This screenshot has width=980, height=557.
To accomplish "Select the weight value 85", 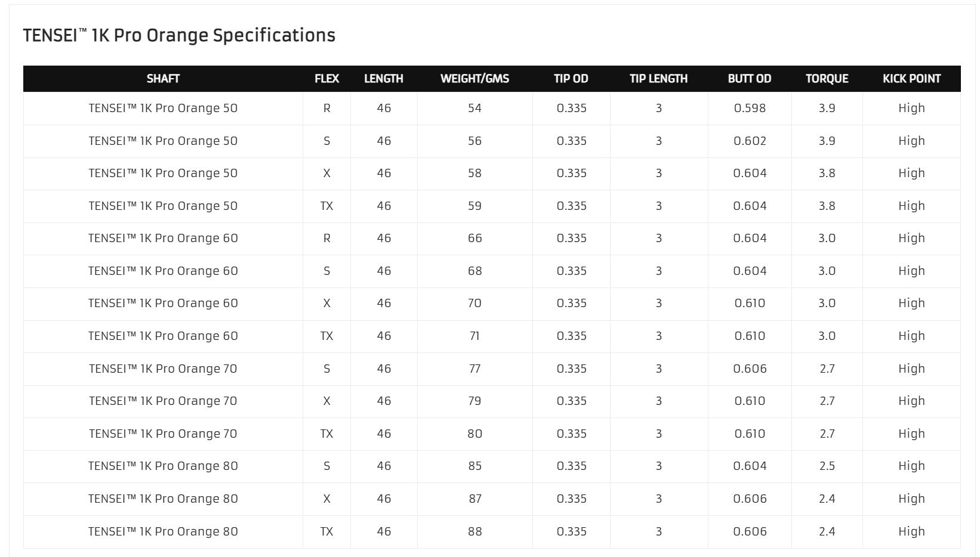I will click(474, 466).
